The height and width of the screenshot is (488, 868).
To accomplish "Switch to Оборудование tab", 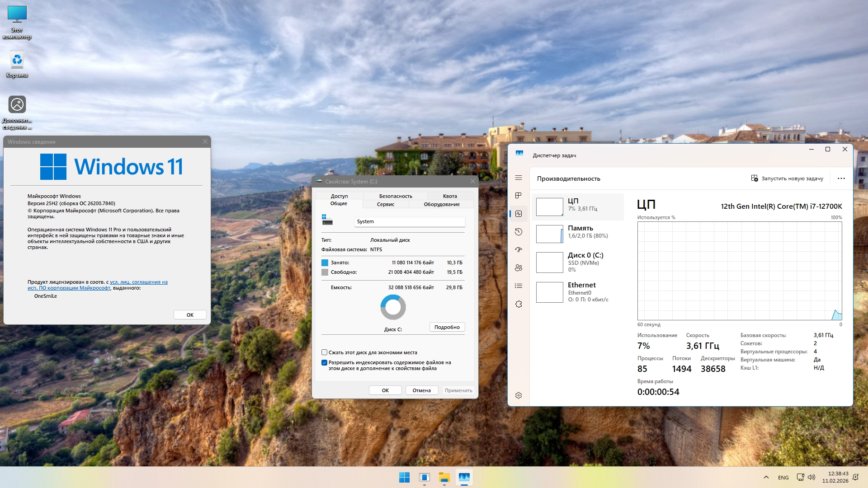I will 441,204.
